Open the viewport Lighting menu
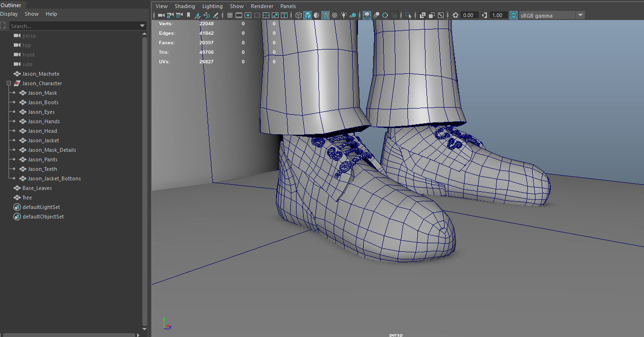This screenshot has height=337, width=644. point(212,6)
